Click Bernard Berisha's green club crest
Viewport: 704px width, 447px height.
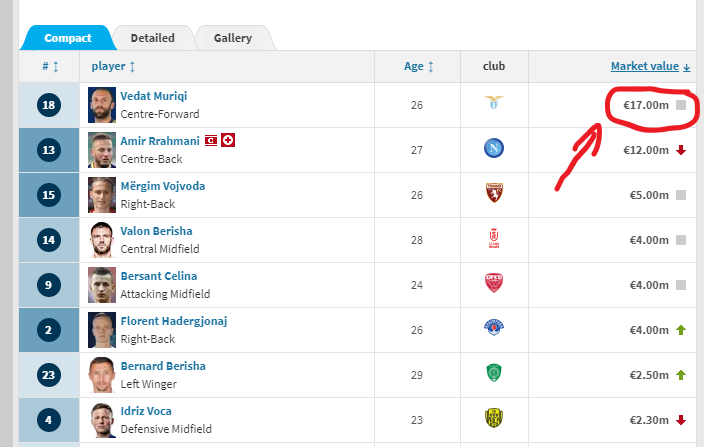[493, 374]
